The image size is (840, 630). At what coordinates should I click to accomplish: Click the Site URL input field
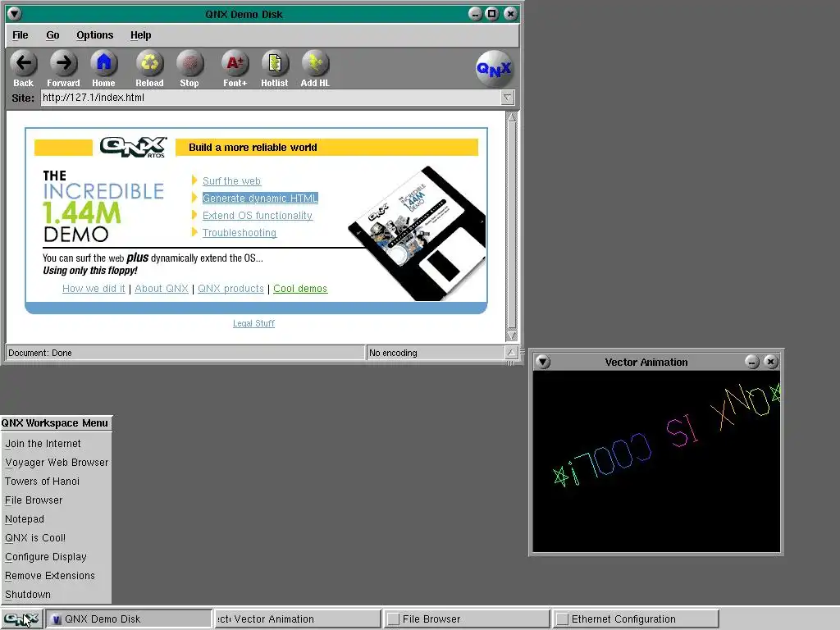pyautogui.click(x=271, y=98)
